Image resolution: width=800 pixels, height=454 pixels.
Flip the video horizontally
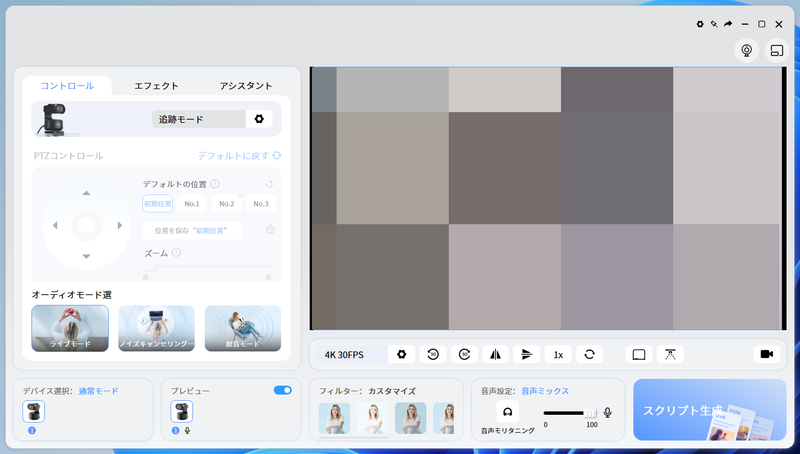coord(495,354)
